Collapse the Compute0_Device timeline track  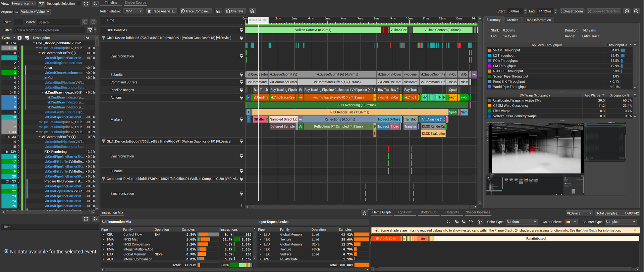click(104, 179)
